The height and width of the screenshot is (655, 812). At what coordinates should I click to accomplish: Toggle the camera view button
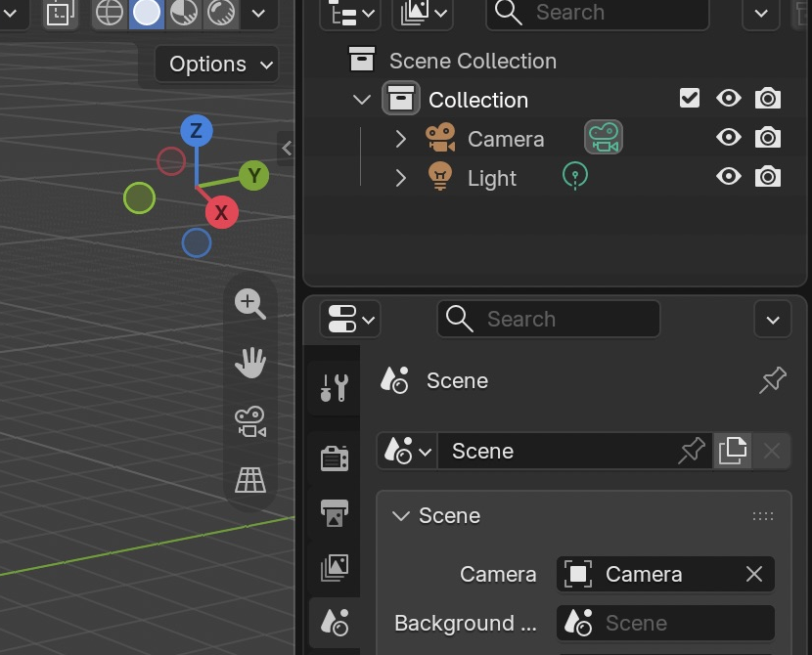[250, 421]
